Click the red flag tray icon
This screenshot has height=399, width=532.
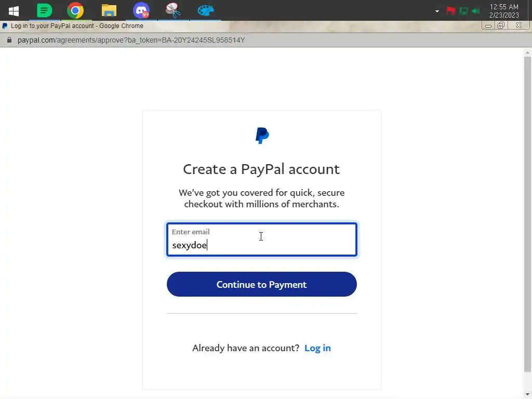tap(450, 11)
